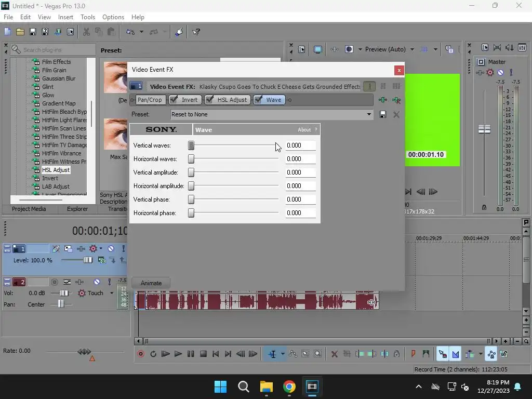
Task: Open the Options menu
Action: click(113, 17)
